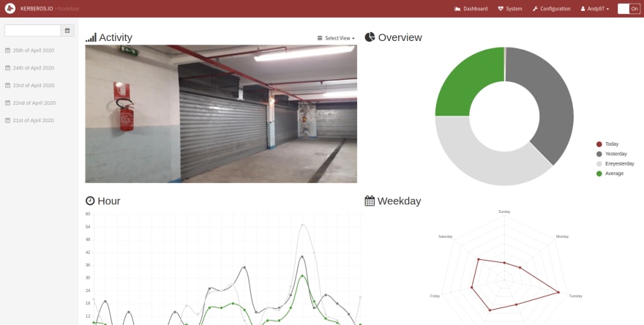Open the Configuration page

pyautogui.click(x=551, y=9)
